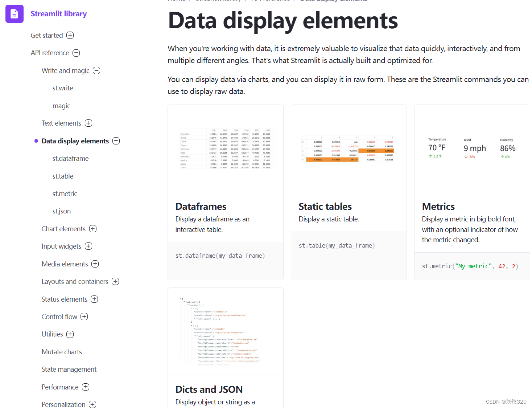This screenshot has height=408, width=532.
Task: Collapse the Write and magic minus icon
Action: 96,70
